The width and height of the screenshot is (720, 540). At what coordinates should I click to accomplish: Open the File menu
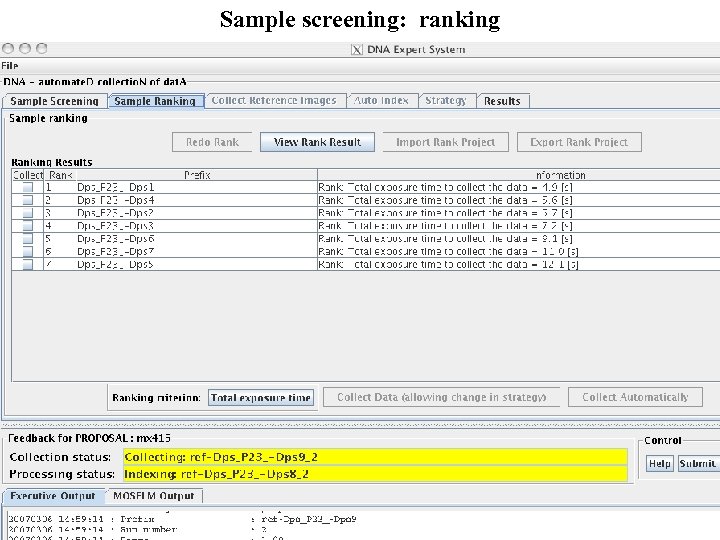[x=10, y=66]
